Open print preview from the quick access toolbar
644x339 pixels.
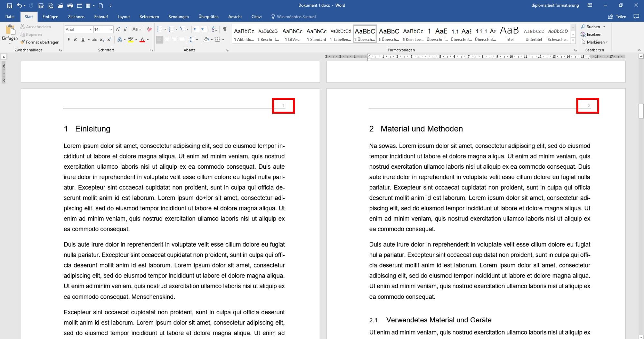point(51,5)
